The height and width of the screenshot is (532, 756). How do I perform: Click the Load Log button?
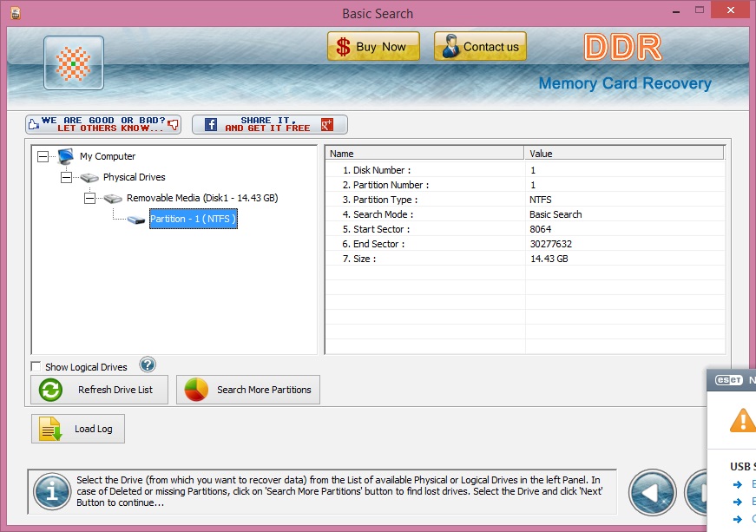point(78,429)
